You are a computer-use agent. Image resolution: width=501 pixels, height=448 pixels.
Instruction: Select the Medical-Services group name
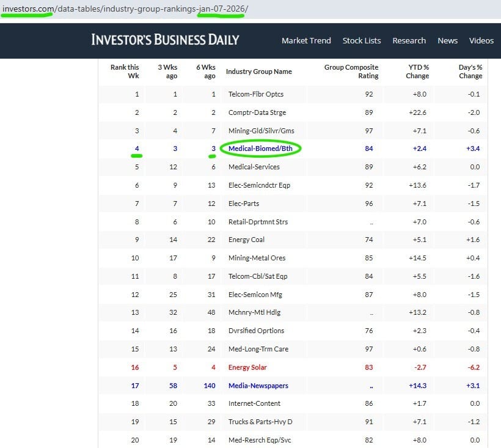pyautogui.click(x=254, y=167)
